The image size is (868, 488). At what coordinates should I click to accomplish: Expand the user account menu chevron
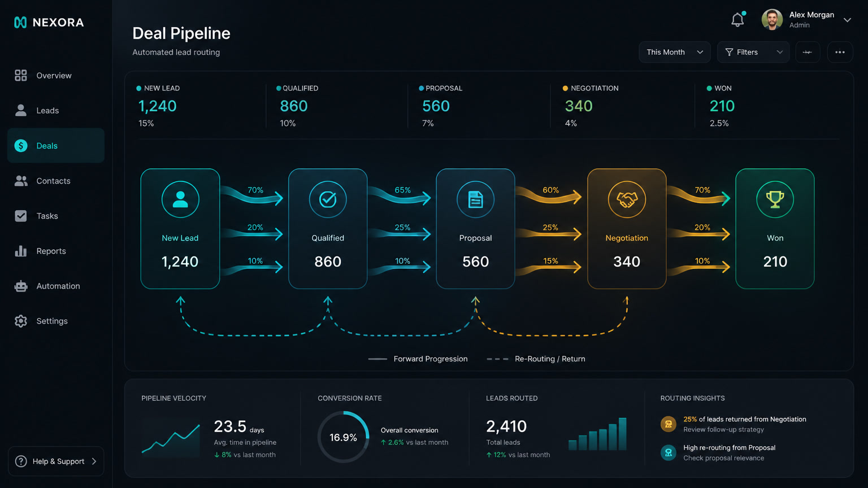(847, 20)
